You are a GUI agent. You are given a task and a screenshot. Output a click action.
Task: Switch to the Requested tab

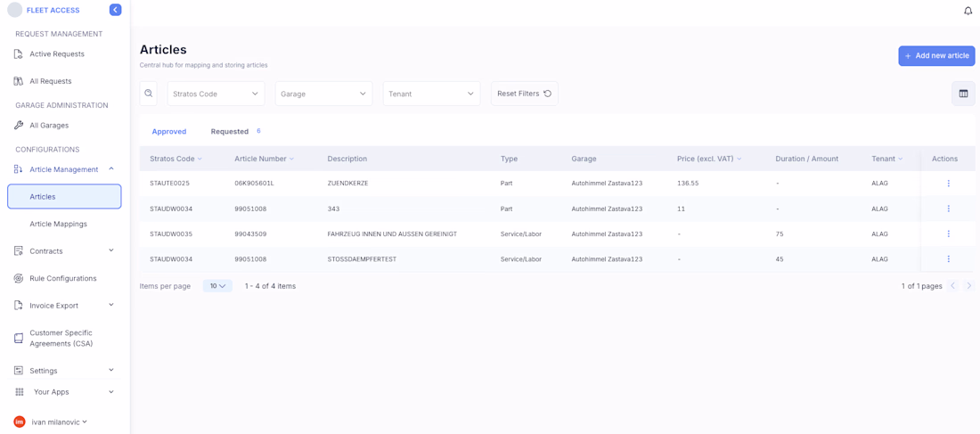(x=230, y=132)
